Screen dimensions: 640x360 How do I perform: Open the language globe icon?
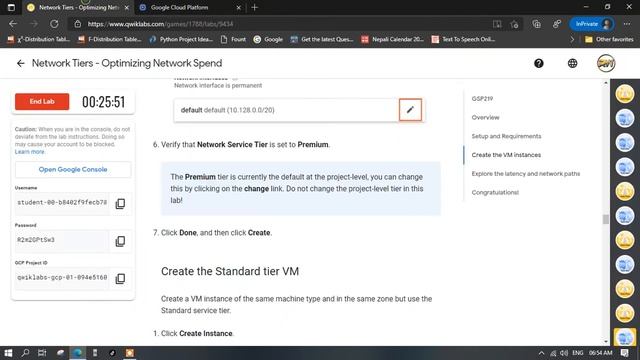coord(573,63)
